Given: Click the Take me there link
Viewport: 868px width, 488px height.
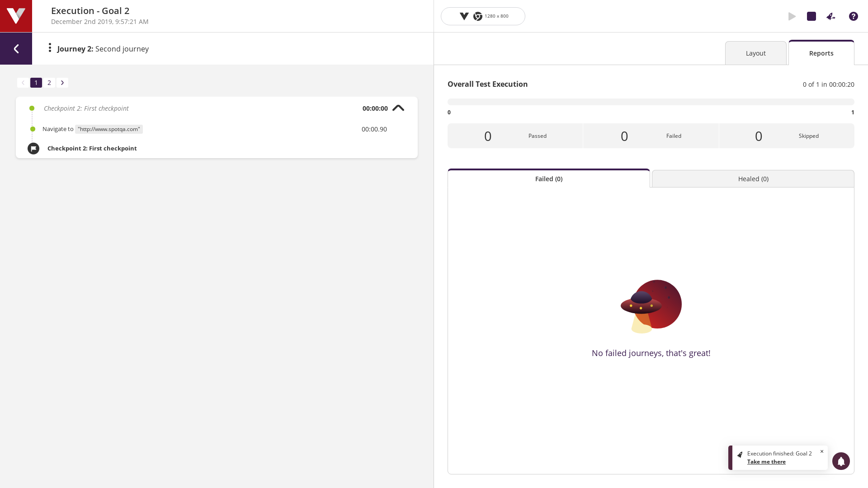Looking at the screenshot, I should [x=766, y=462].
